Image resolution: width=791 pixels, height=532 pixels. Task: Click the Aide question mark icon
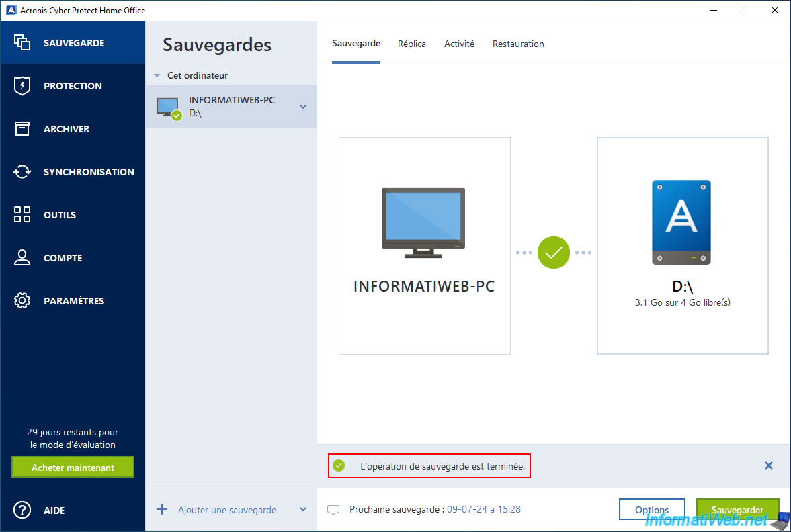(22, 511)
